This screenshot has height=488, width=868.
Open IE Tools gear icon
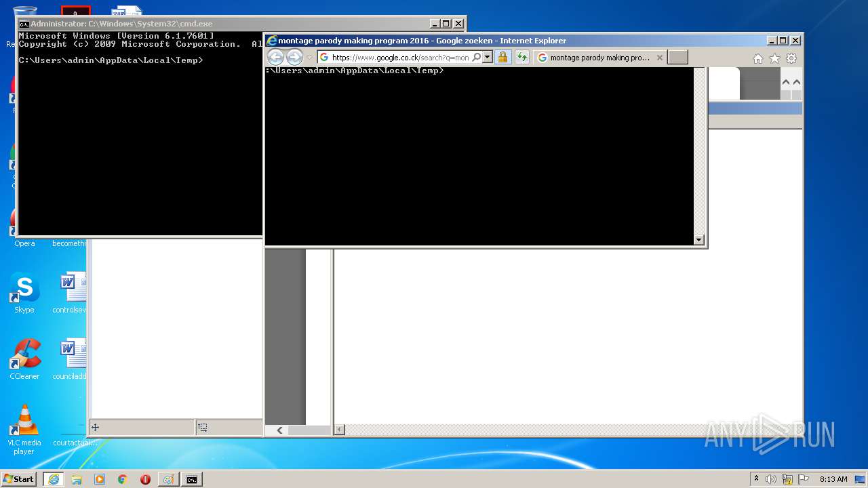pyautogui.click(x=791, y=58)
